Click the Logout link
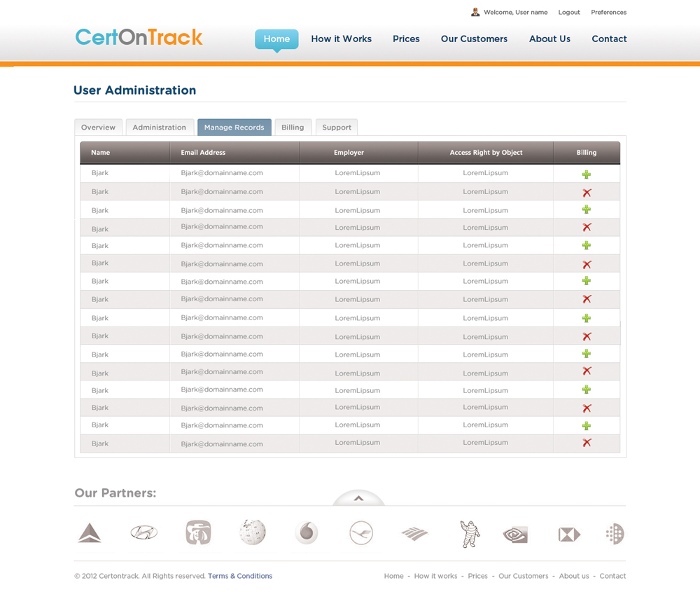The width and height of the screenshot is (700, 592). point(569,12)
